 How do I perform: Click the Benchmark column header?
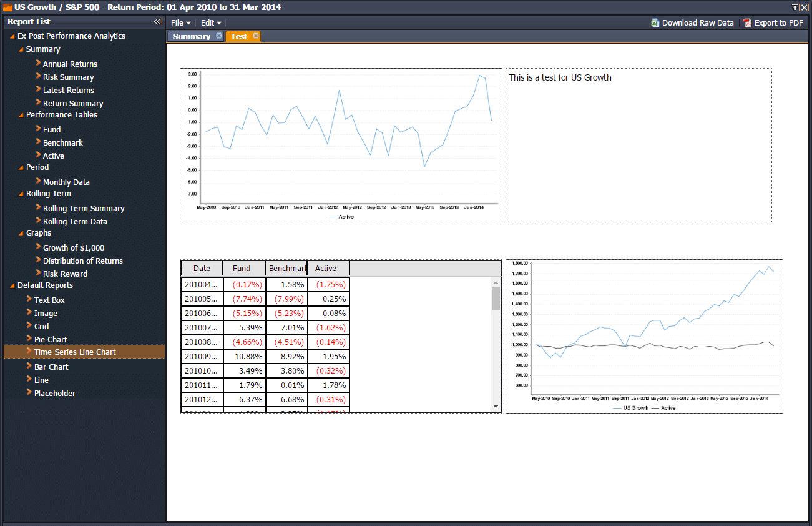click(286, 269)
